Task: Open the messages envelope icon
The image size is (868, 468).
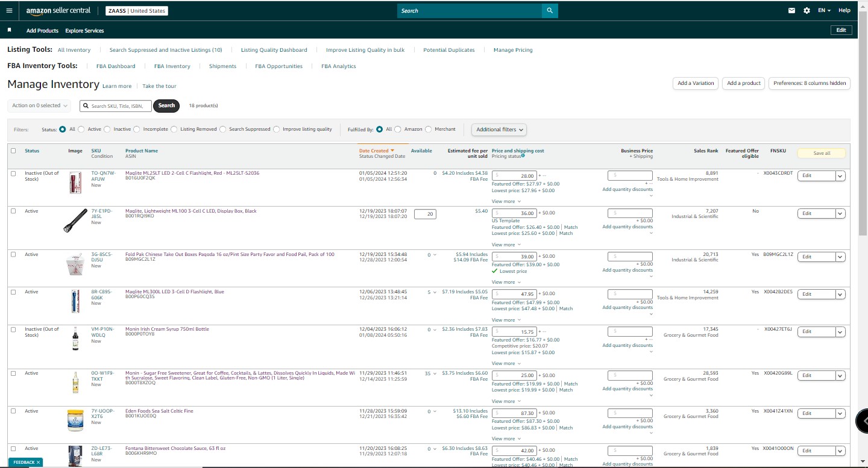Action: (x=792, y=11)
